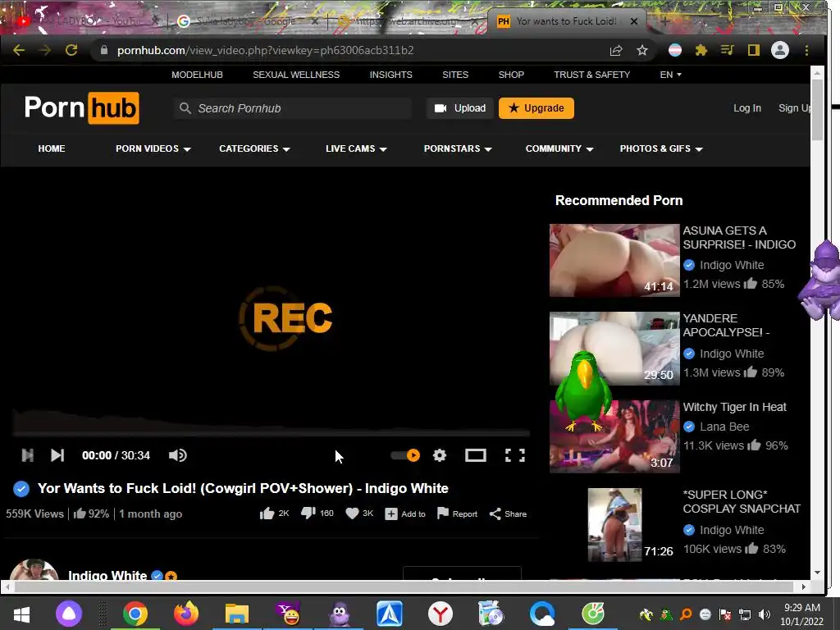The width and height of the screenshot is (840, 630).
Task: Click the video progress bar
Action: pyautogui.click(x=271, y=433)
